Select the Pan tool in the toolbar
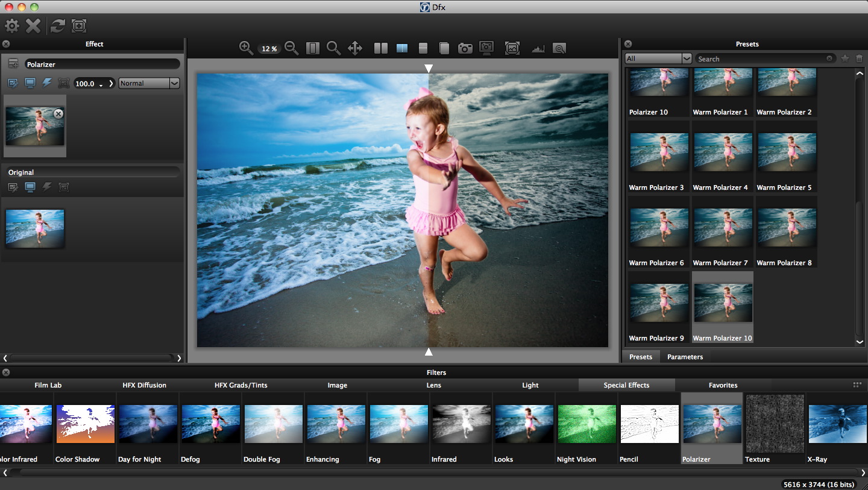This screenshot has height=490, width=868. 355,48
